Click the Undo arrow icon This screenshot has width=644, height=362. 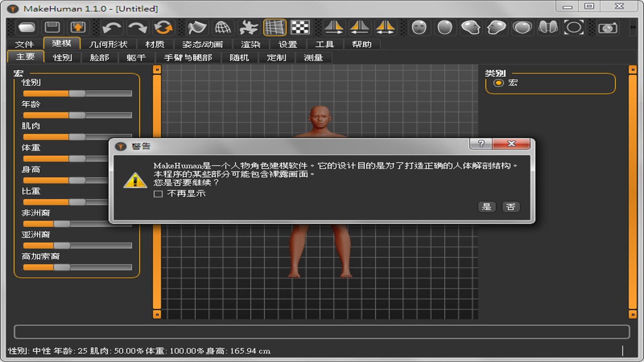[112, 27]
